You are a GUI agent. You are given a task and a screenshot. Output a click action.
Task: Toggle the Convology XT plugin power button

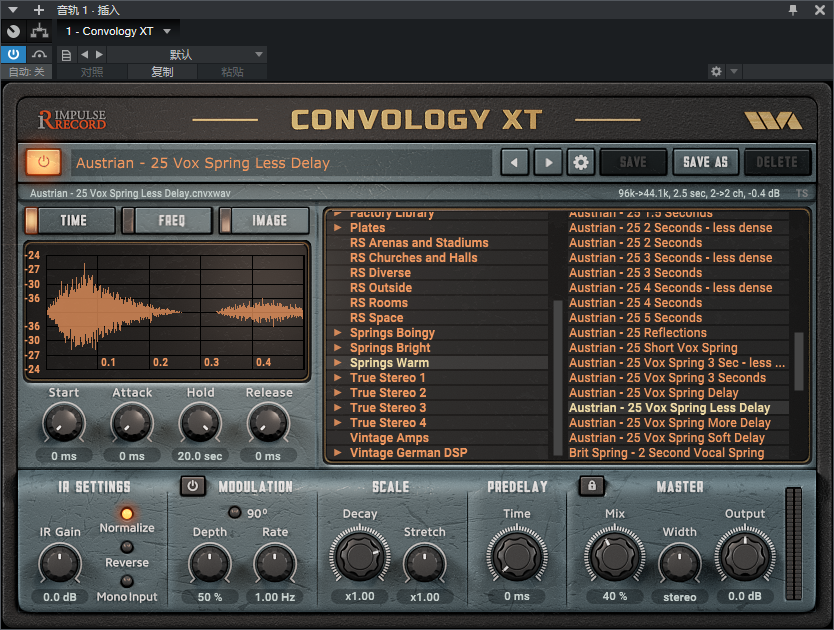[x=44, y=162]
